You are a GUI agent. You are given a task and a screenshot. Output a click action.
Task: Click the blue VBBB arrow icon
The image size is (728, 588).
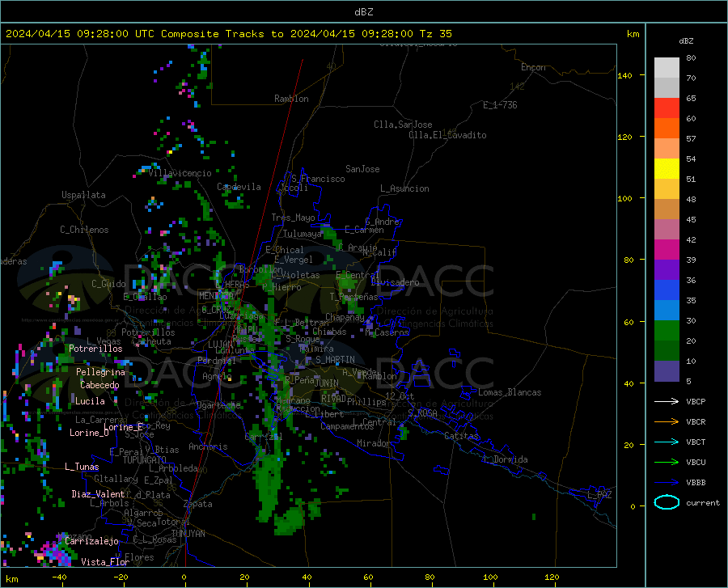667,483
